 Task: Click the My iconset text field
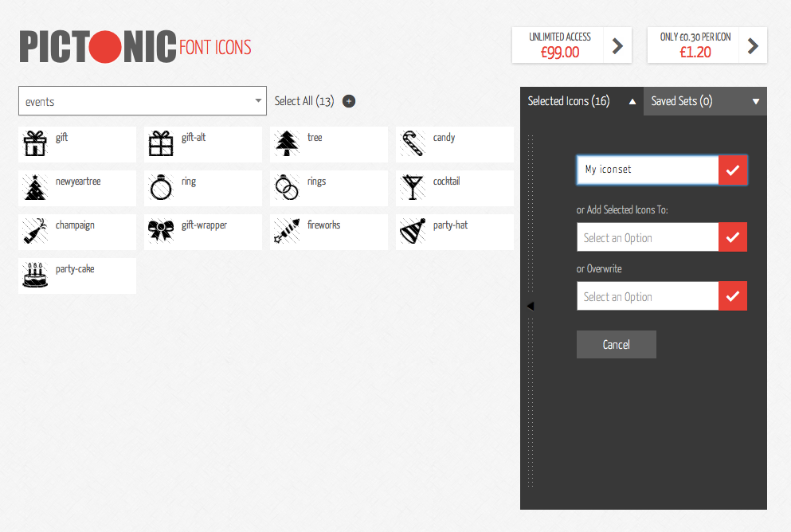[x=647, y=170]
